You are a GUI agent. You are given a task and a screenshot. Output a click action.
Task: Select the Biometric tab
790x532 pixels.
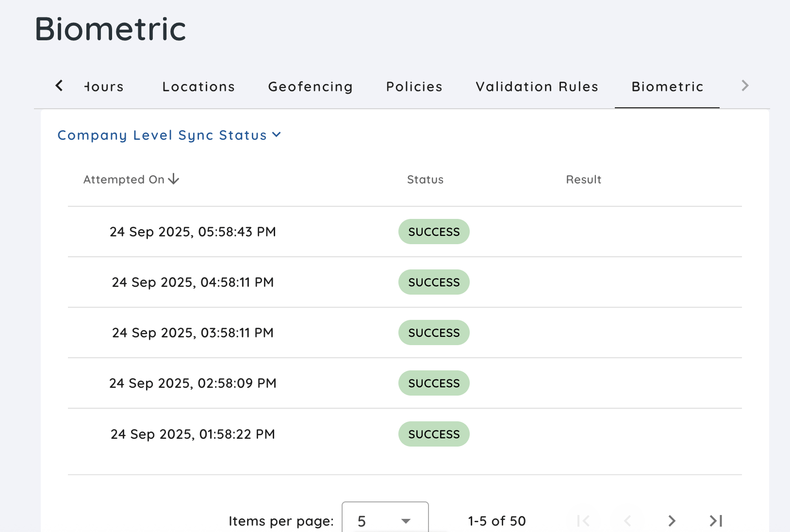click(x=667, y=86)
